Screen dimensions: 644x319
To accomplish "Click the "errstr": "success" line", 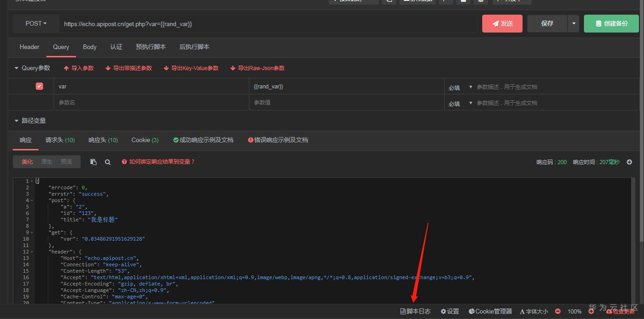I will pyautogui.click(x=78, y=194).
